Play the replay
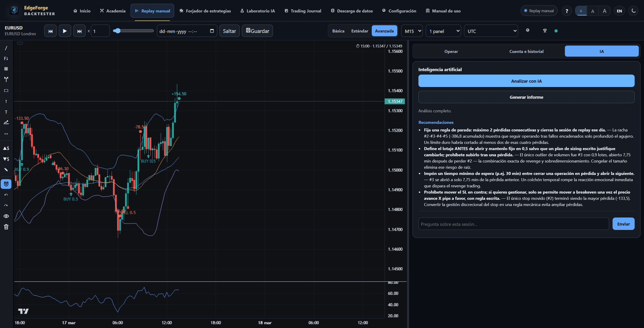The image size is (644, 328). [x=65, y=31]
